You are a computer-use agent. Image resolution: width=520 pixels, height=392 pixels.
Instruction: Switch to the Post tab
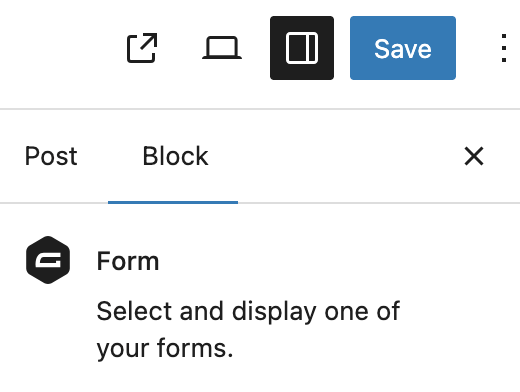click(x=51, y=156)
